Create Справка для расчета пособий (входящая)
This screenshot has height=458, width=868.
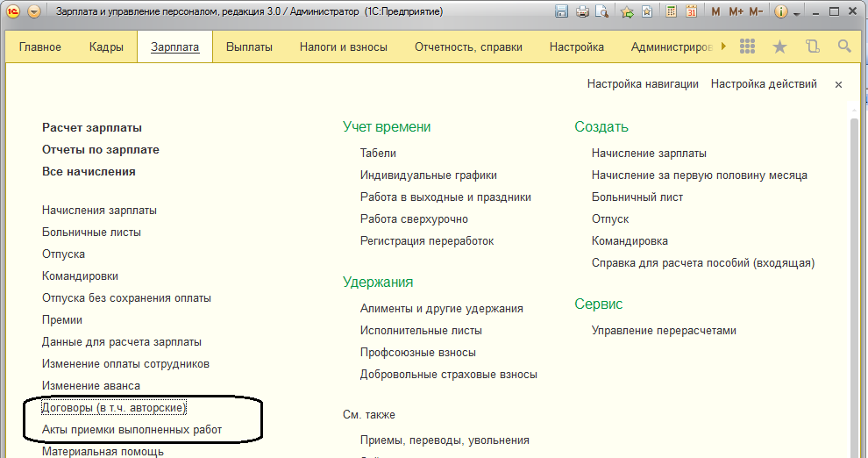tap(703, 263)
